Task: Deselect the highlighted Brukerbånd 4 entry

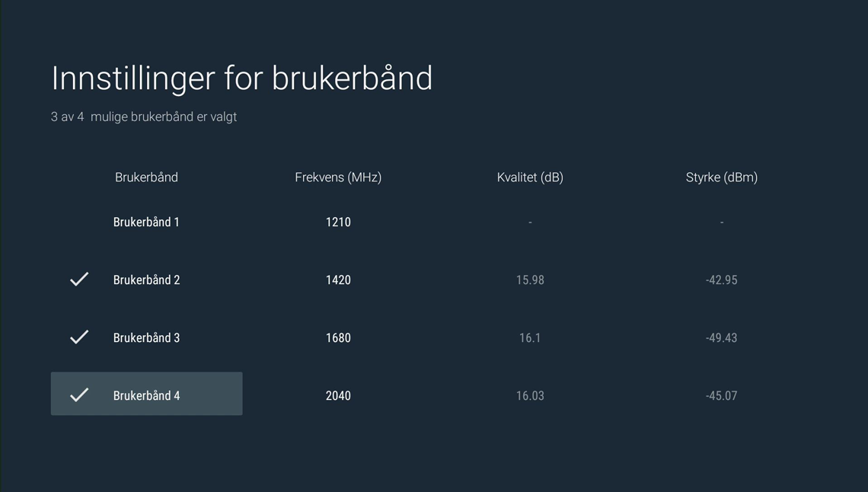Action: [x=146, y=394]
